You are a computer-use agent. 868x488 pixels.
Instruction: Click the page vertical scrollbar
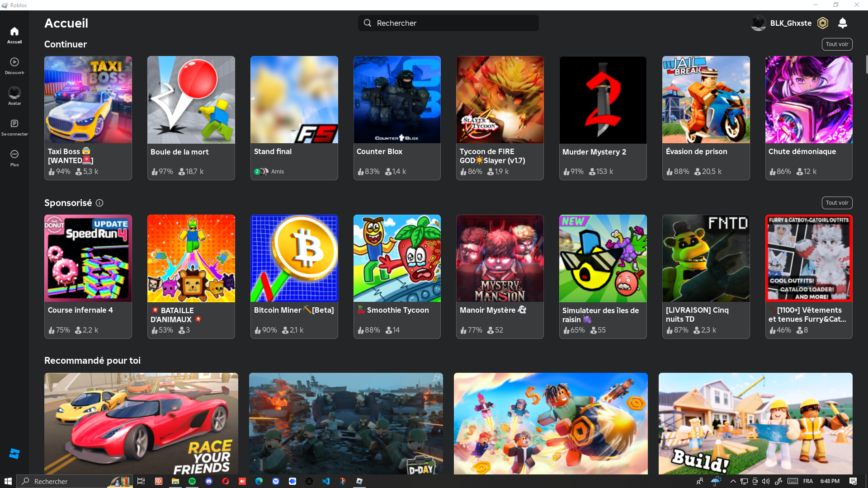[x=866, y=64]
